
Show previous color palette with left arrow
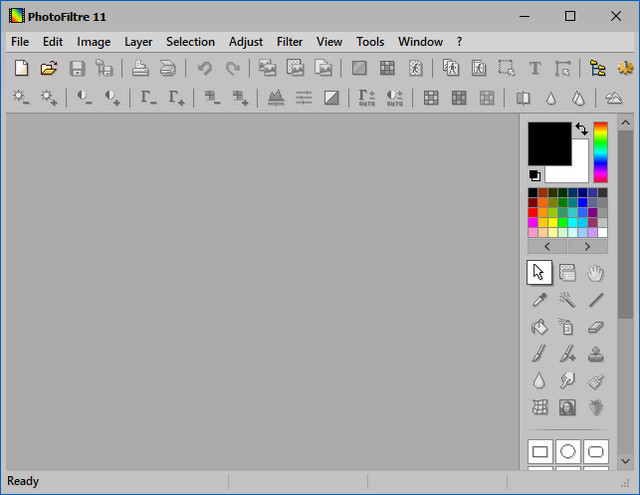click(547, 246)
